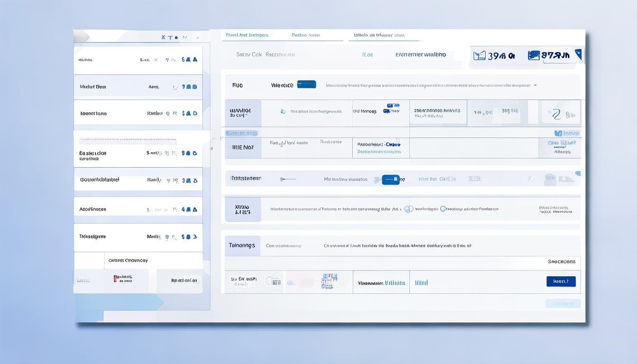Click the Saucroses link above the bottom row
This screenshot has height=364, width=637.
[x=561, y=262]
